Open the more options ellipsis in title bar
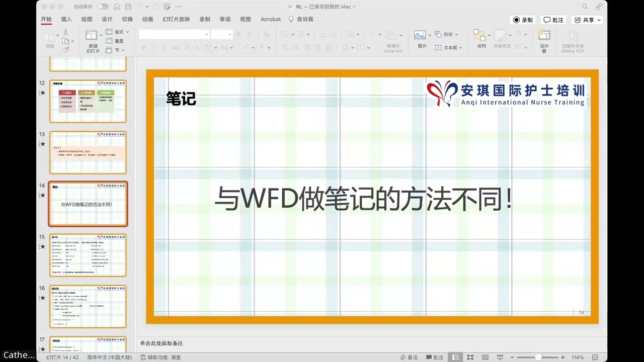The image size is (644, 362). coord(178,7)
